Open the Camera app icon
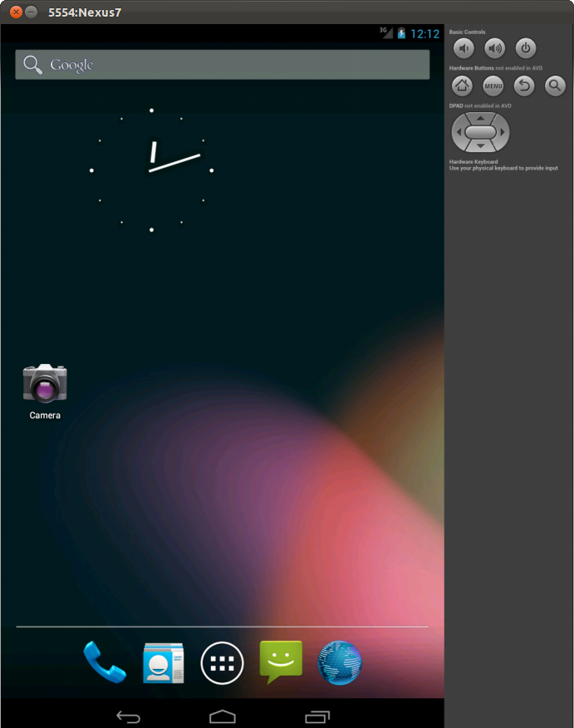574x728 pixels. 45,382
